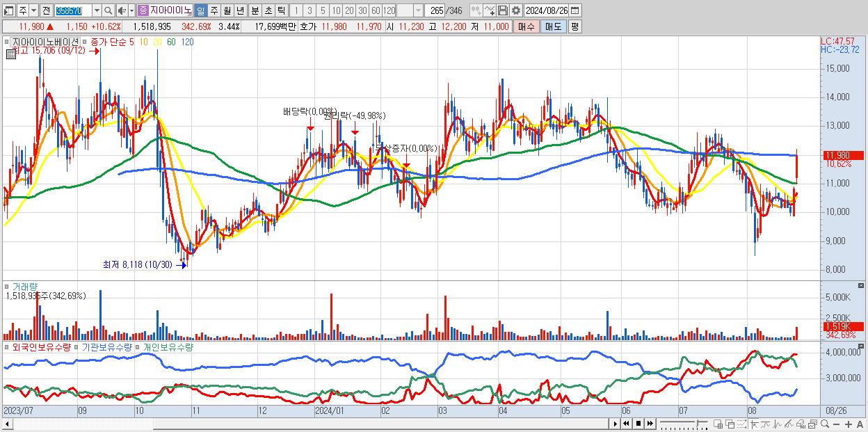The width and height of the screenshot is (868, 432).
Task: Save chart settings with floppy disk icon
Action: tap(503, 10)
